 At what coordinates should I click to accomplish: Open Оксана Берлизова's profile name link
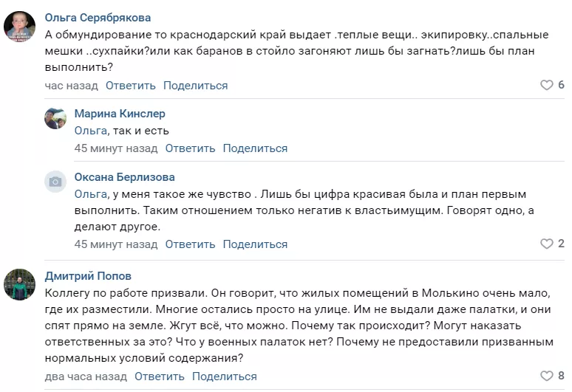[125, 177]
